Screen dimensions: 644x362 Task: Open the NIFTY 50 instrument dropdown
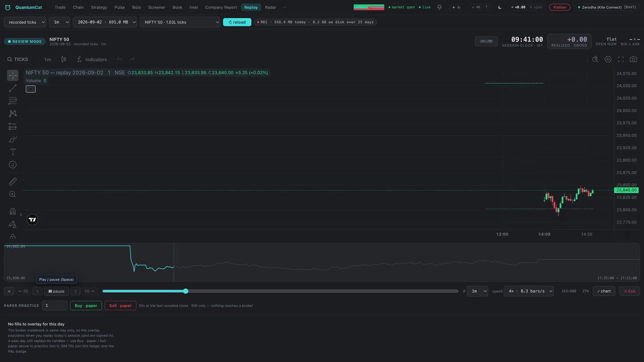(180, 22)
